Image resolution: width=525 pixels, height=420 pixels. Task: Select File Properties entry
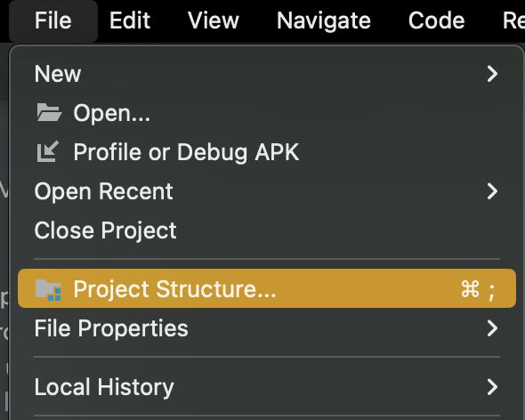[x=267, y=328]
